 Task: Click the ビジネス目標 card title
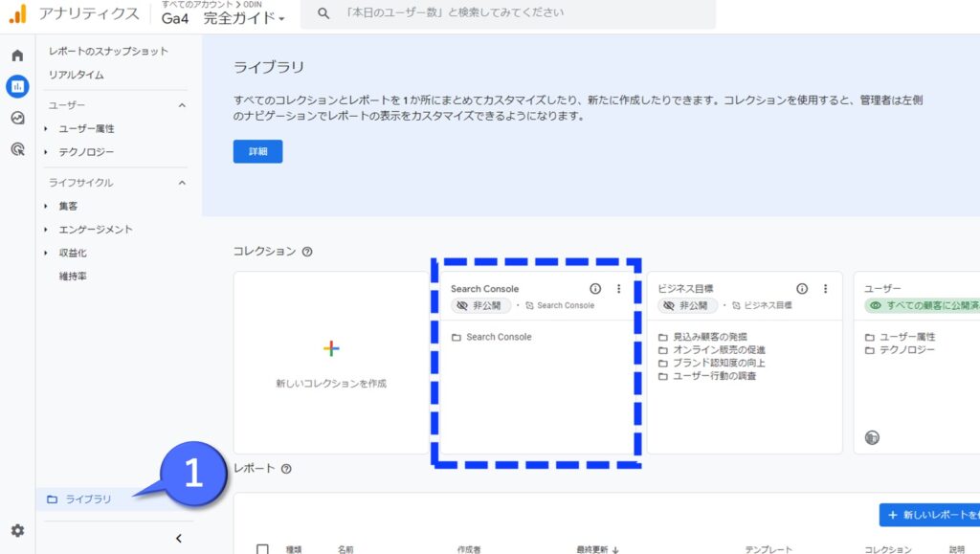[685, 289]
